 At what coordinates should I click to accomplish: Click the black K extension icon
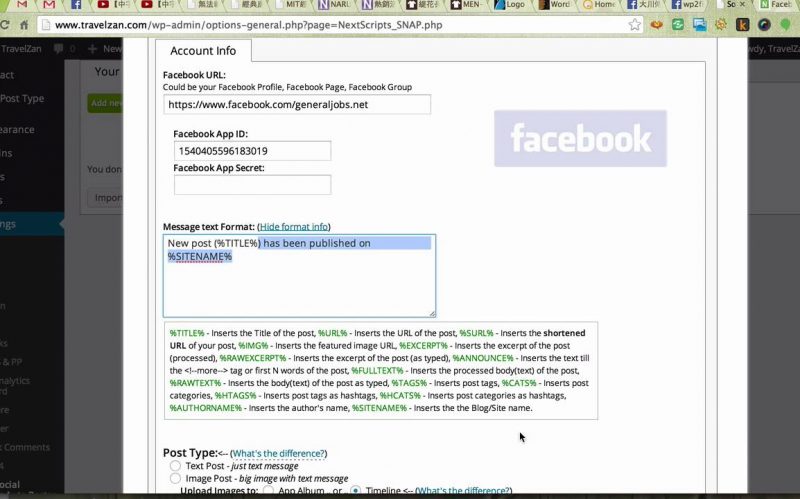(x=741, y=24)
